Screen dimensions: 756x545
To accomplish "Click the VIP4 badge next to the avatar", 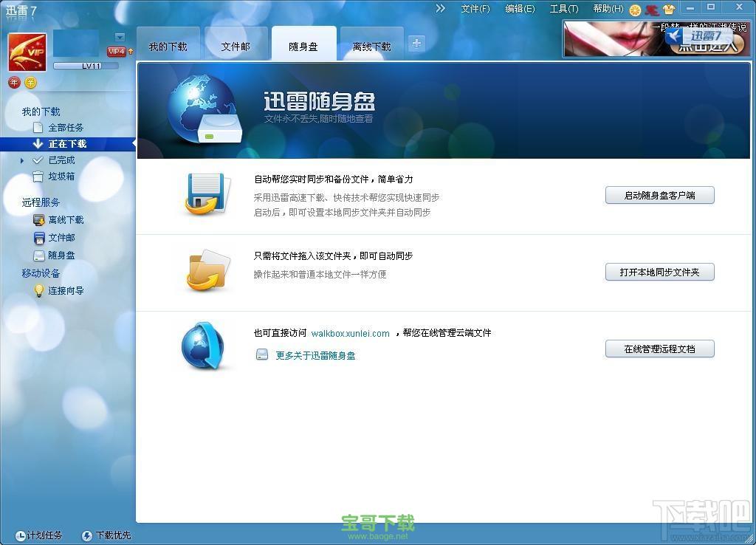I will [115, 51].
